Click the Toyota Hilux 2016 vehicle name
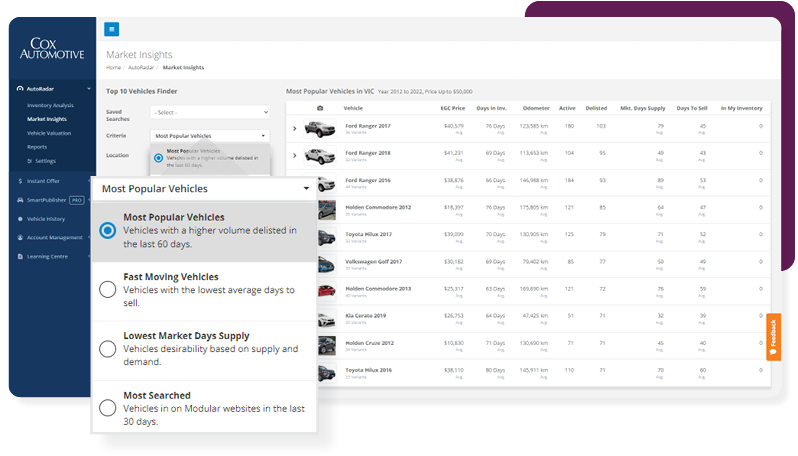Image resolution: width=798 pixels, height=456 pixels. pyautogui.click(x=368, y=370)
